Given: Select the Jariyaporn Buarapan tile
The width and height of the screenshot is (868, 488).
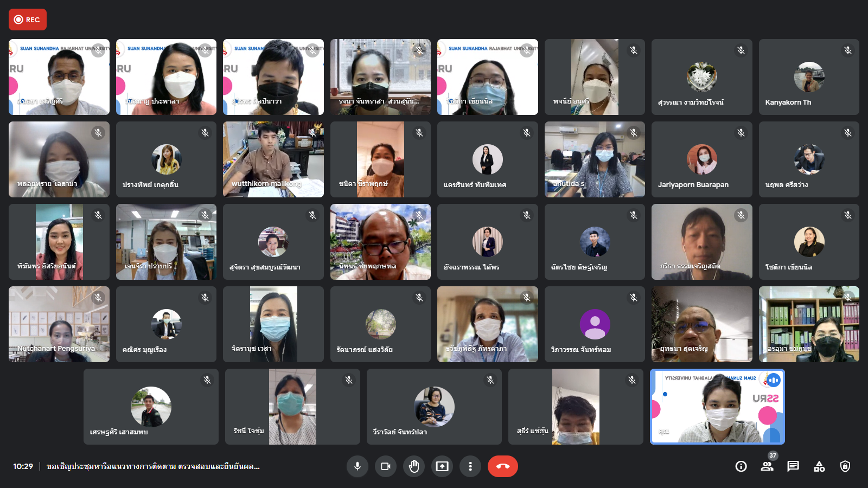Looking at the screenshot, I should 701,159.
